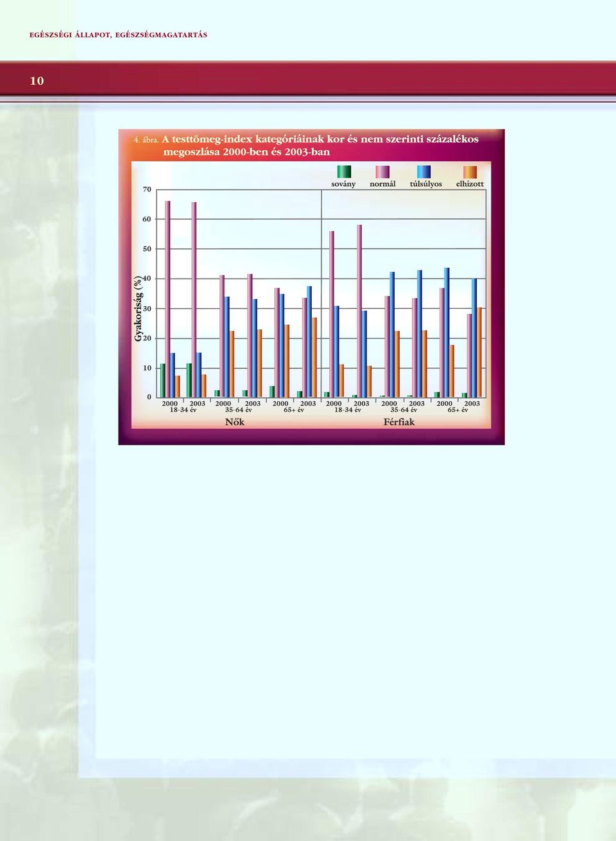616x841 pixels.
Task: Select the legend label "túlsúlyos"
Action: 426,184
